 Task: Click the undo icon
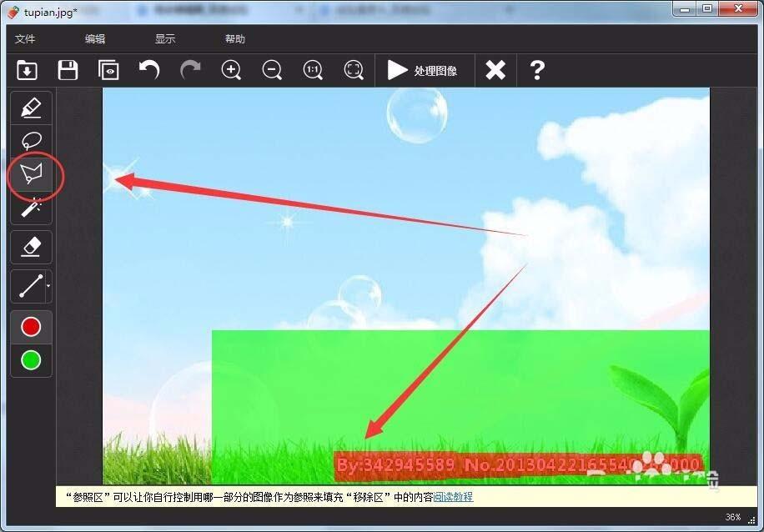[x=149, y=70]
